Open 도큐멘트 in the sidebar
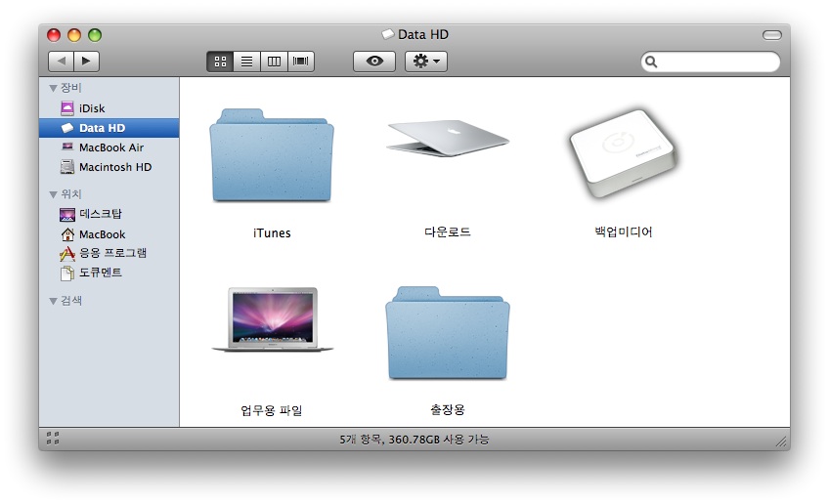The image size is (829, 504). pos(109,273)
